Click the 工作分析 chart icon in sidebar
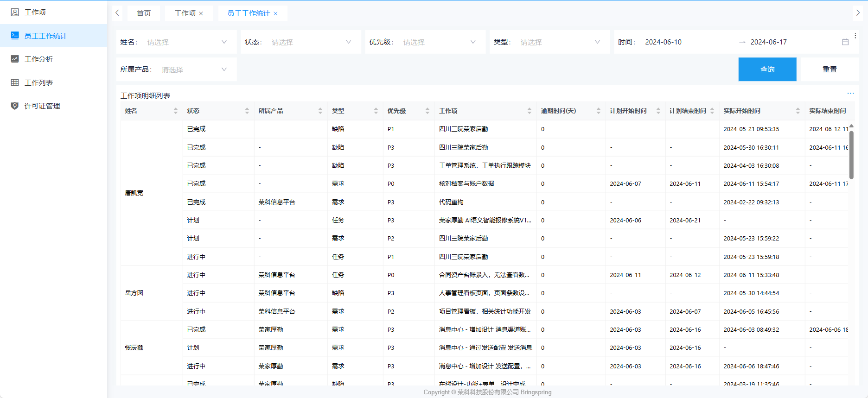Viewport: 868px width, 398px height. point(15,59)
